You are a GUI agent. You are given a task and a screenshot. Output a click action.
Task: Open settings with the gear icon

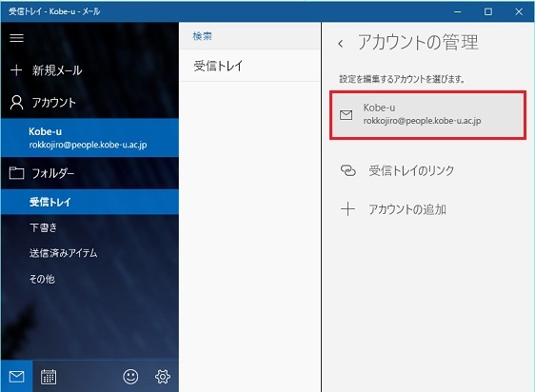163,377
